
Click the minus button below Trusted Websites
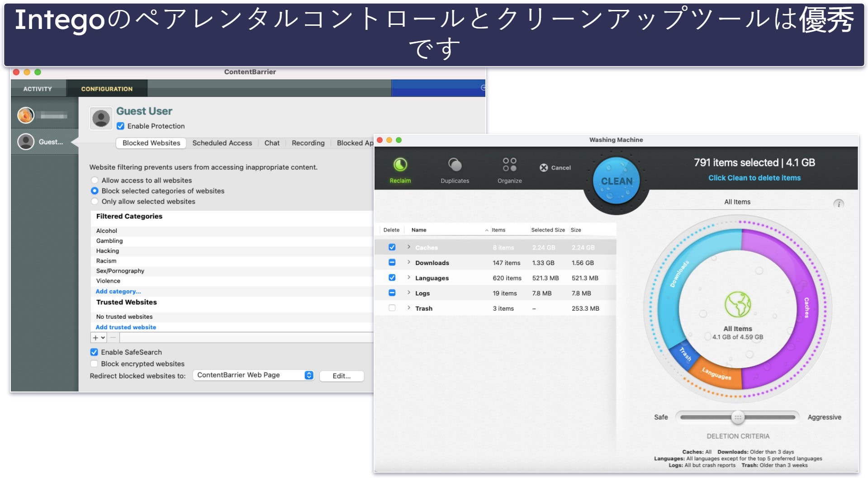[x=113, y=337]
